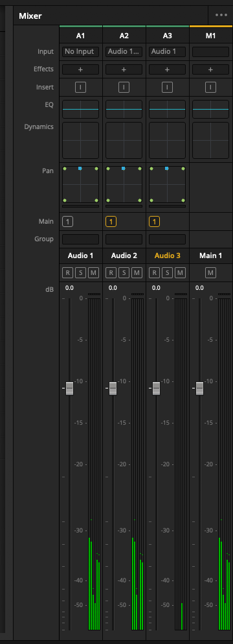The width and height of the screenshot is (233, 644).
Task: Mute the Audio 1 track
Action: [x=94, y=272]
